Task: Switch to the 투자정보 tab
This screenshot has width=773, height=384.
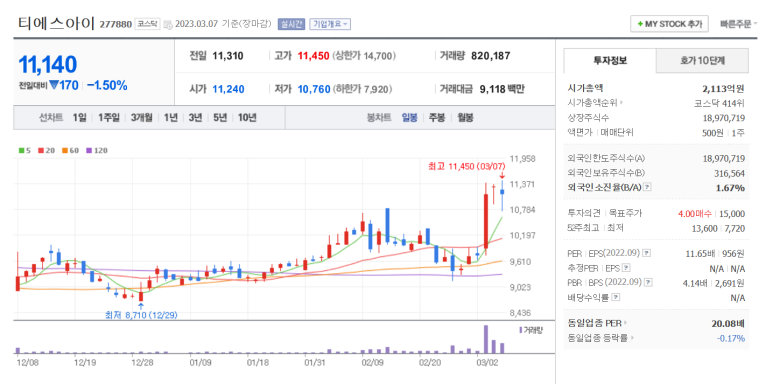Action: point(610,61)
